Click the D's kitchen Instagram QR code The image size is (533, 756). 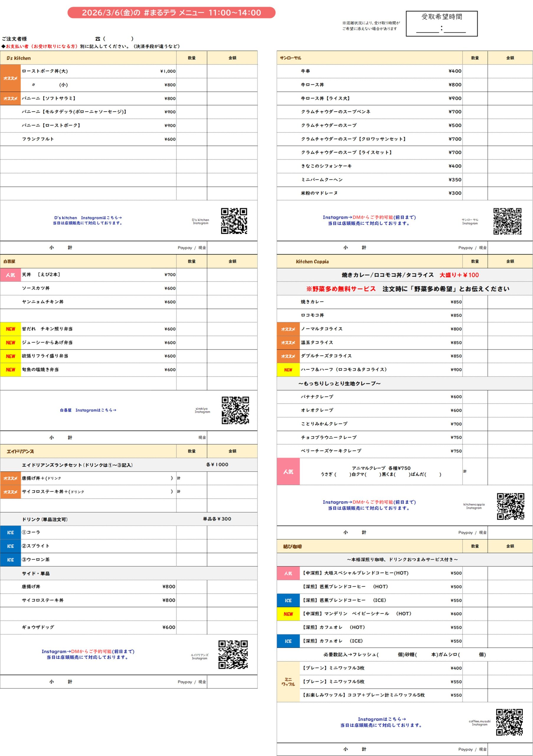point(234,221)
